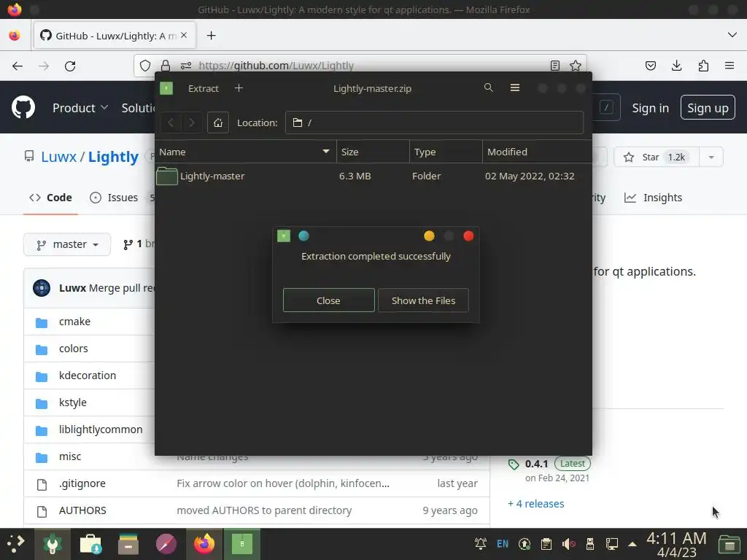Image resolution: width=747 pixels, height=560 pixels.
Task: Open Firefox downloads panel
Action: tap(676, 66)
